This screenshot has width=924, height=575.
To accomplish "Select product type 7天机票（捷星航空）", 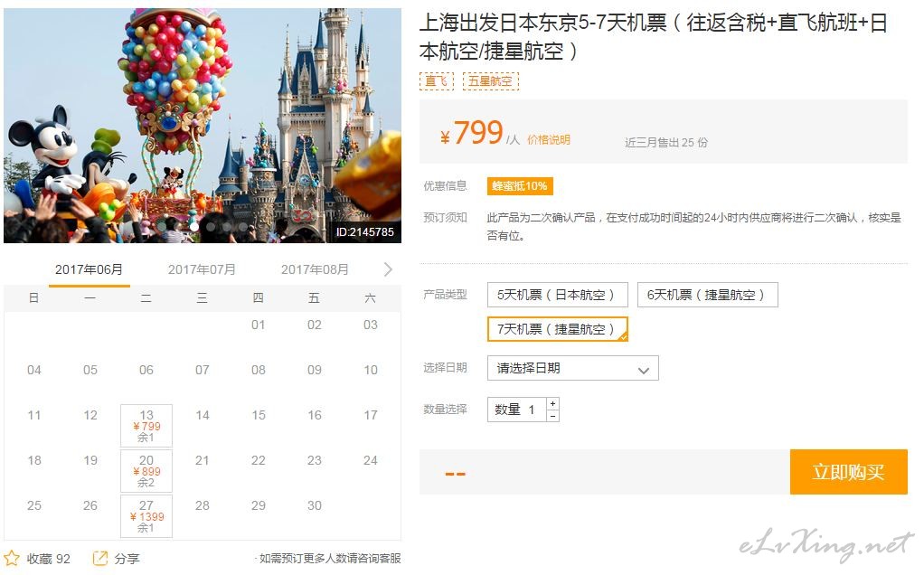I will 558,329.
